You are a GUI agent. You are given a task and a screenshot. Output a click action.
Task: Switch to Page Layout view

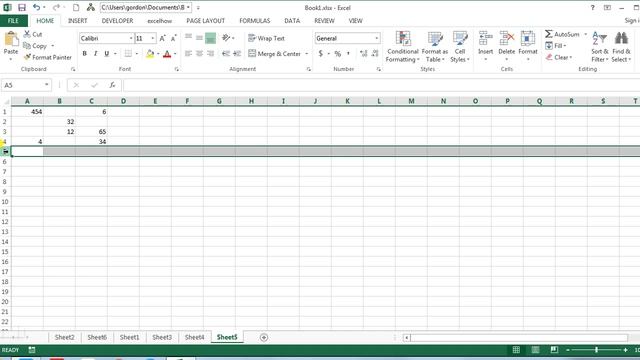coord(535,350)
